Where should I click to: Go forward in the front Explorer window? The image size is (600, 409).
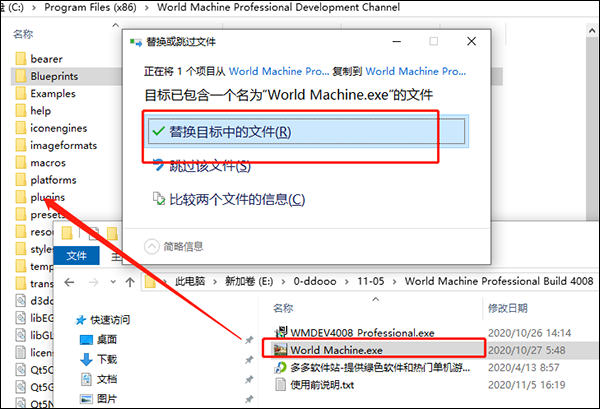tap(93, 282)
